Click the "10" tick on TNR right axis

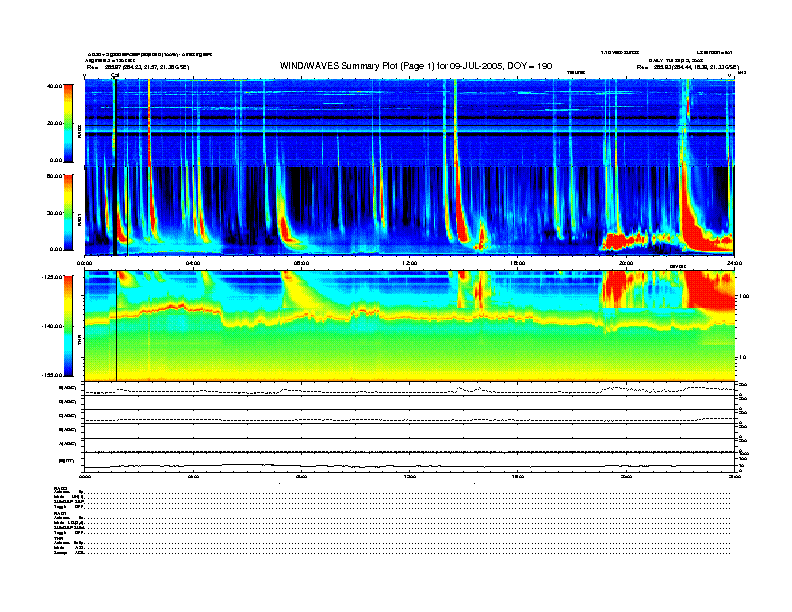pos(742,357)
